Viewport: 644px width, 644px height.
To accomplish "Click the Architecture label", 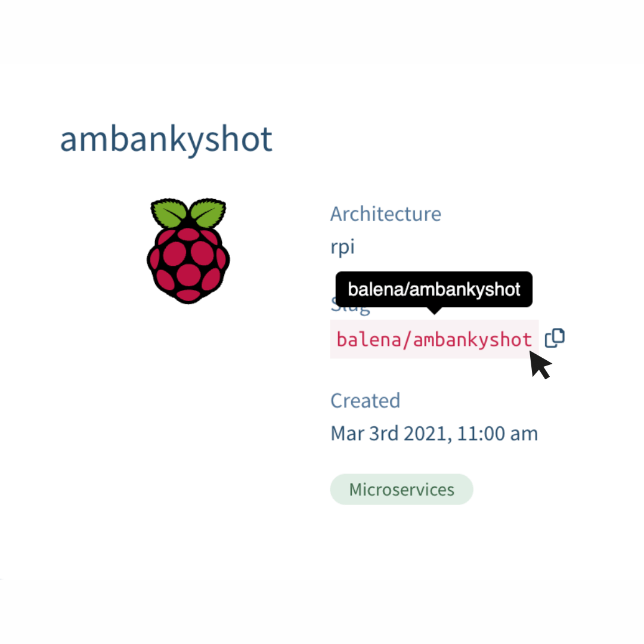I will pyautogui.click(x=386, y=214).
